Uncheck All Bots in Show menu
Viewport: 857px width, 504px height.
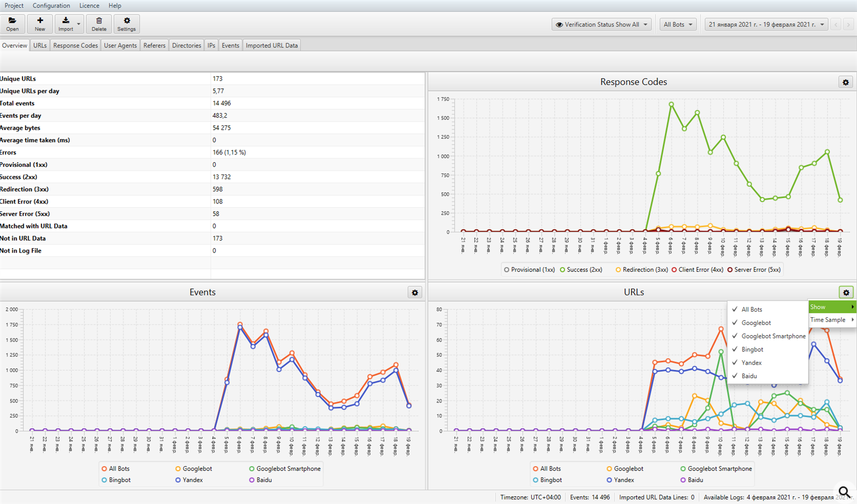click(x=767, y=309)
